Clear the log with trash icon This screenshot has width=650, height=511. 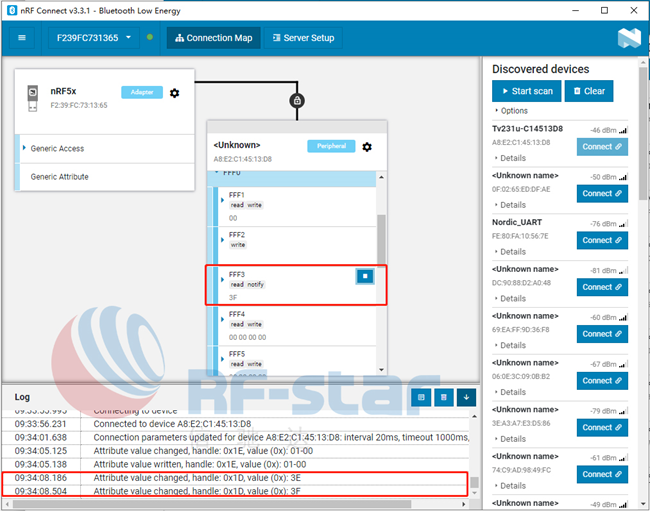point(444,397)
